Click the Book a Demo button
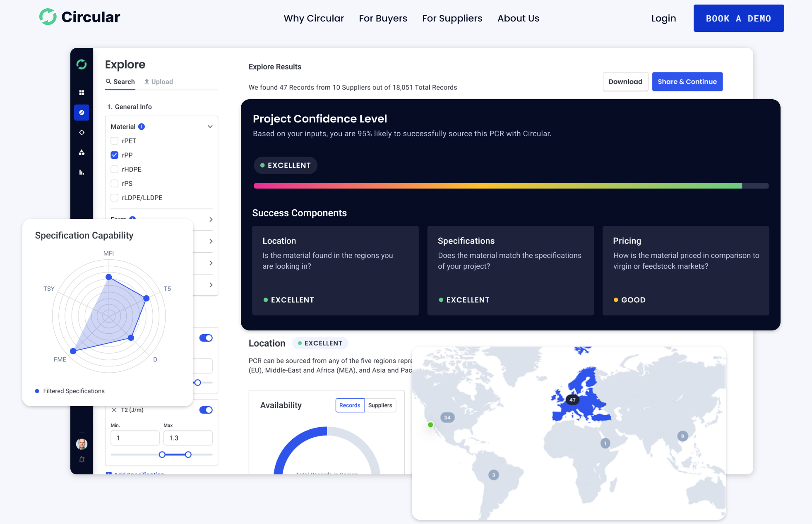Viewport: 812px width, 524px height. (x=738, y=18)
